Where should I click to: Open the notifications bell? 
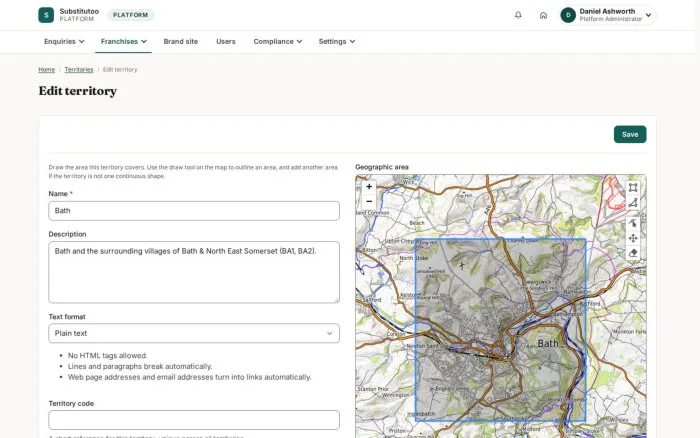click(518, 15)
